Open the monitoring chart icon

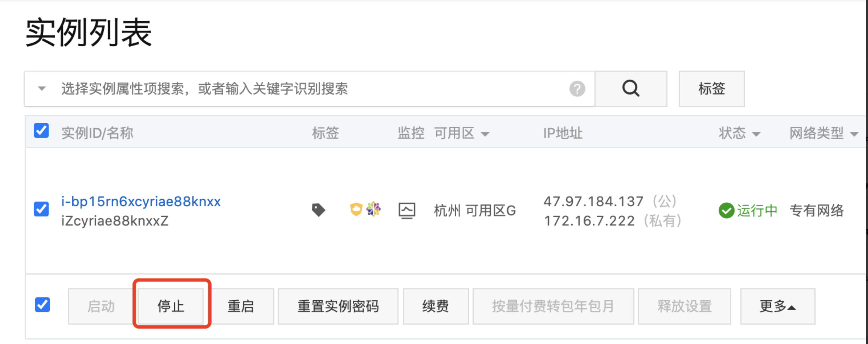[x=407, y=211]
